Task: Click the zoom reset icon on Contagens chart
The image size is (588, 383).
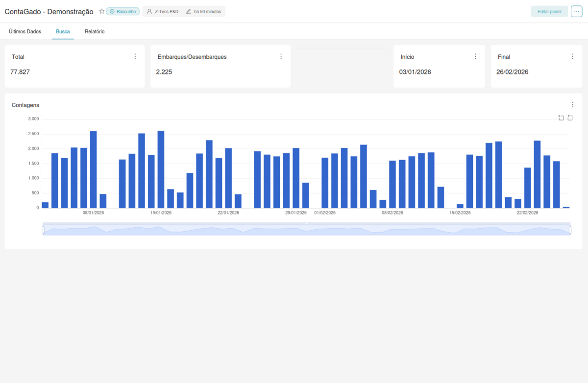Action: (x=570, y=118)
